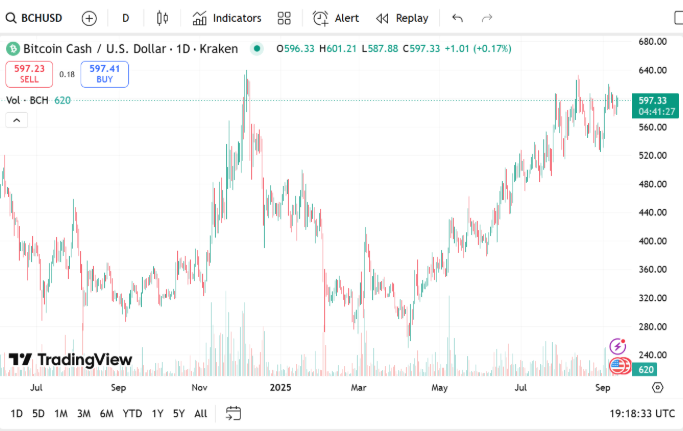Select the 3M time range
This screenshot has width=683, height=431.
[84, 414]
